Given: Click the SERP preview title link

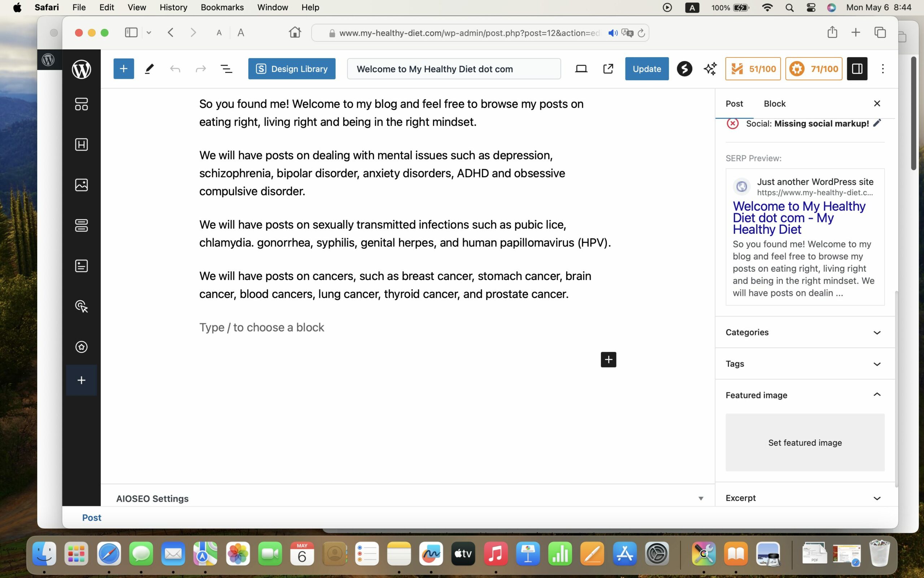Looking at the screenshot, I should tap(799, 217).
